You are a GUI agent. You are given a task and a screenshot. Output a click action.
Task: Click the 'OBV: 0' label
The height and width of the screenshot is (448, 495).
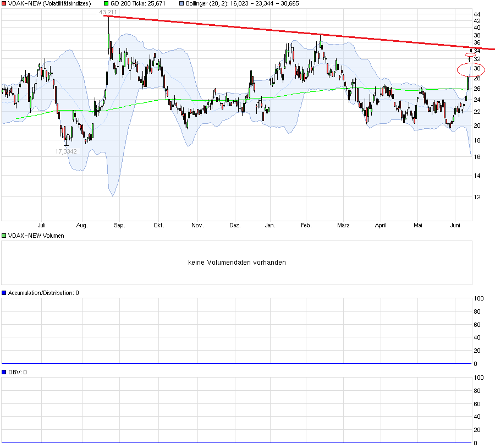18,372
